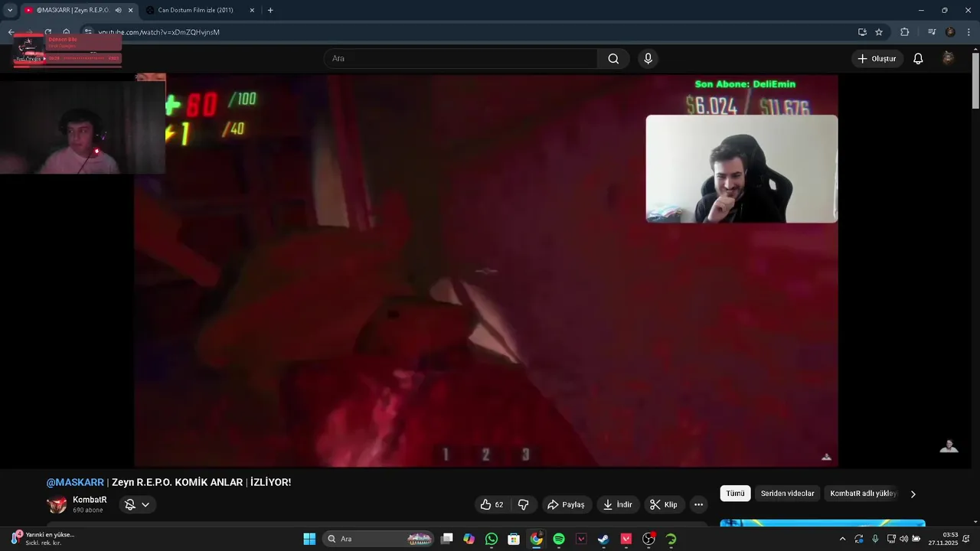Screen dimensions: 980x551
Task: Select the Seriden videolar filter chip
Action: click(787, 494)
